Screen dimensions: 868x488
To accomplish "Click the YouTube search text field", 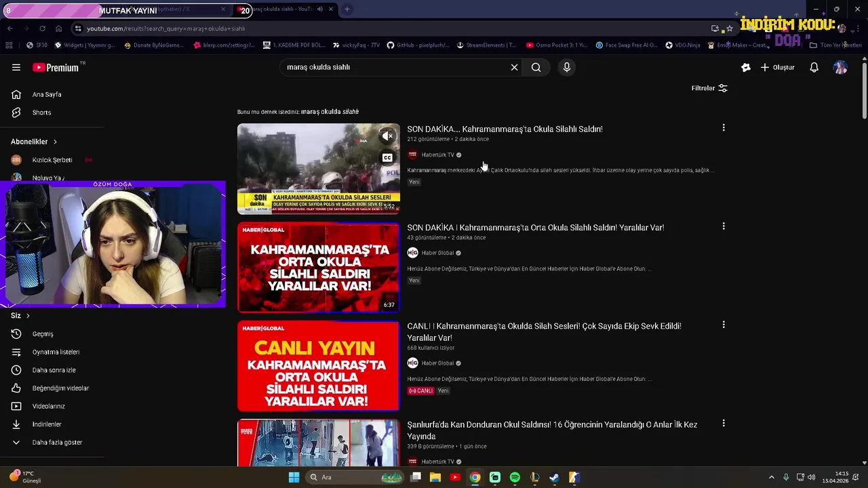I will tap(393, 67).
